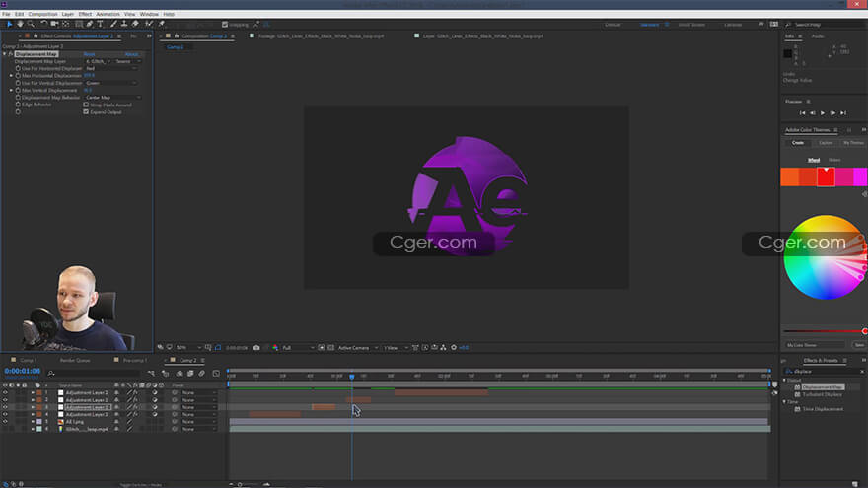
Task: Open Displacement Map Behavior dropdown (Center Map)
Action: (112, 98)
